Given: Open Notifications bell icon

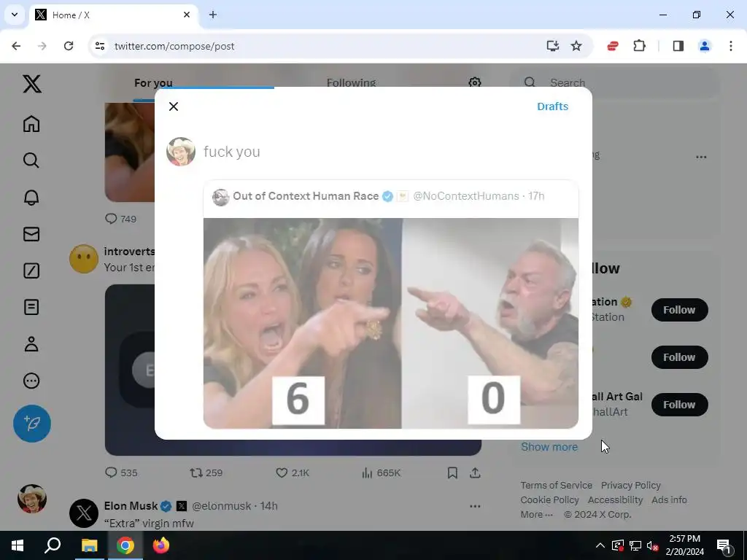Looking at the screenshot, I should (x=31, y=197).
